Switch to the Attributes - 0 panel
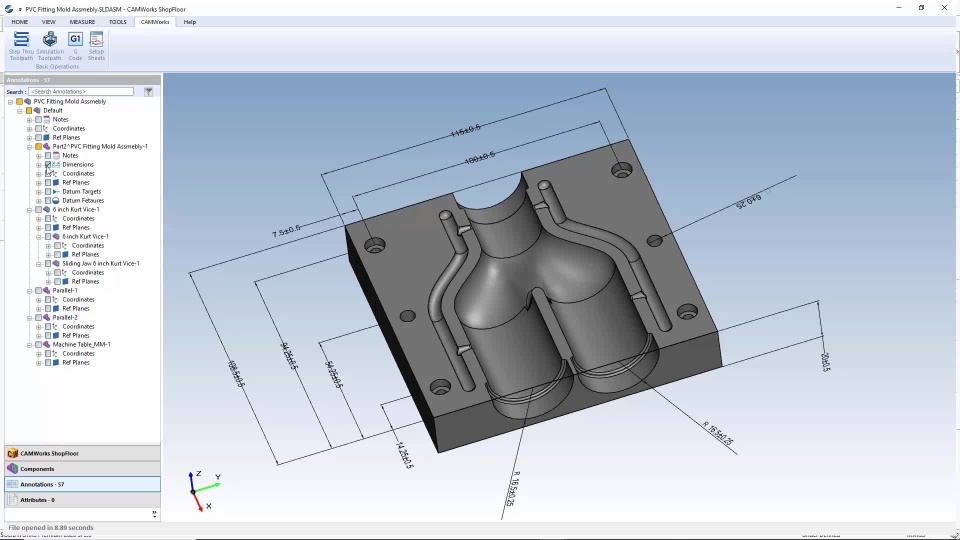Image resolution: width=960 pixels, height=540 pixels. pos(83,500)
